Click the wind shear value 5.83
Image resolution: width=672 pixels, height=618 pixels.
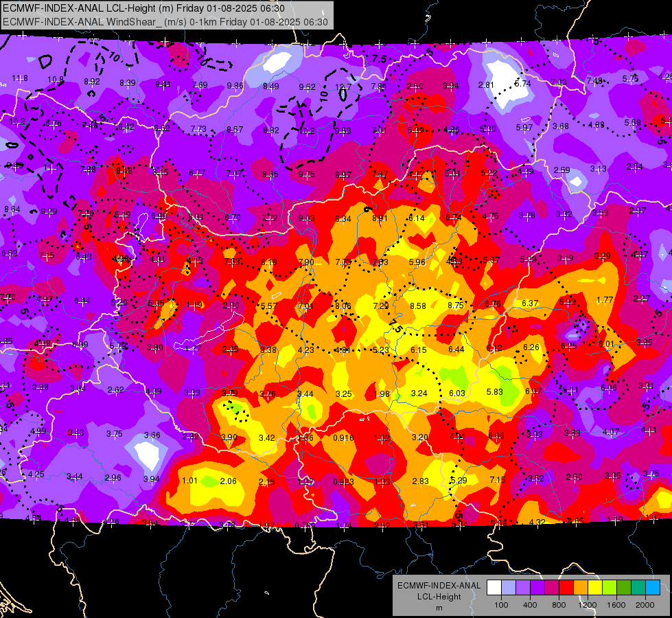coord(495,392)
